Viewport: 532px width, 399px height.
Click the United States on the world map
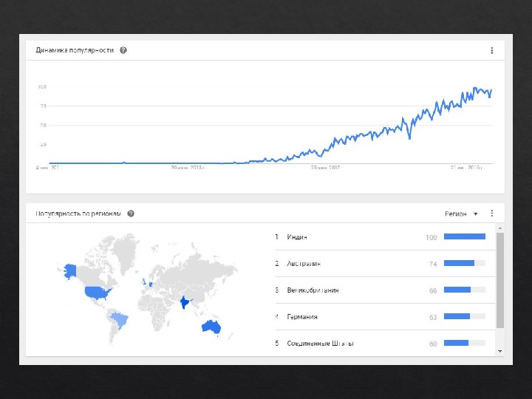[97, 293]
